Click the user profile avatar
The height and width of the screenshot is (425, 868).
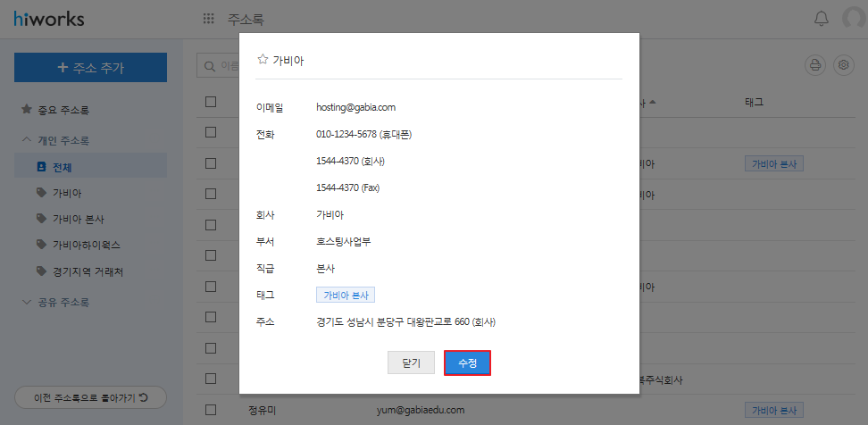tap(855, 19)
